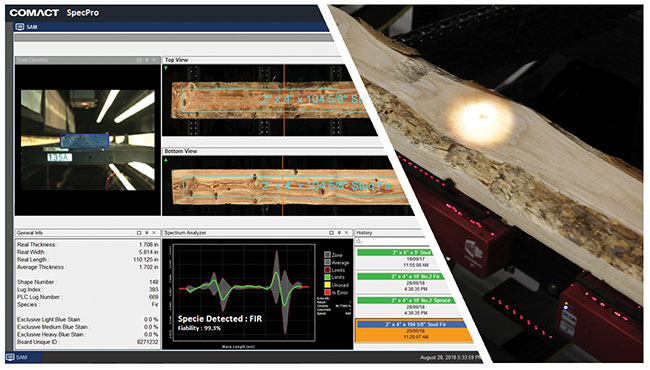The image size is (650, 370).
Task: Toggle the Average legend box
Action: click(327, 262)
